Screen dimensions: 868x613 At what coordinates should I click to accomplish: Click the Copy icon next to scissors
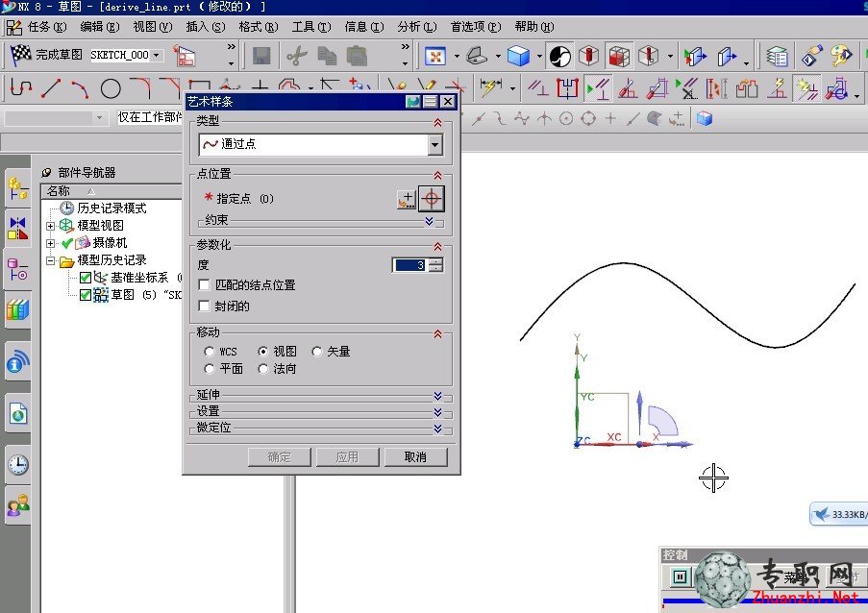pyautogui.click(x=327, y=56)
